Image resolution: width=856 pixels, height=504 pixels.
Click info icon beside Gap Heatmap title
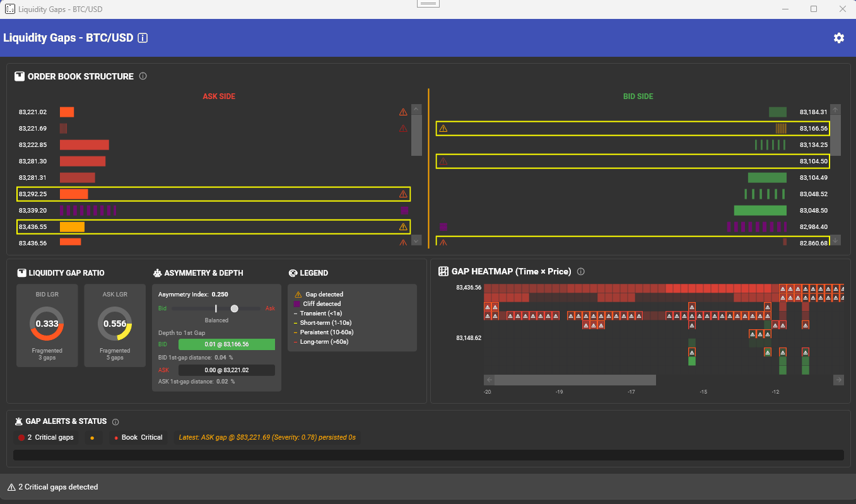(x=580, y=272)
